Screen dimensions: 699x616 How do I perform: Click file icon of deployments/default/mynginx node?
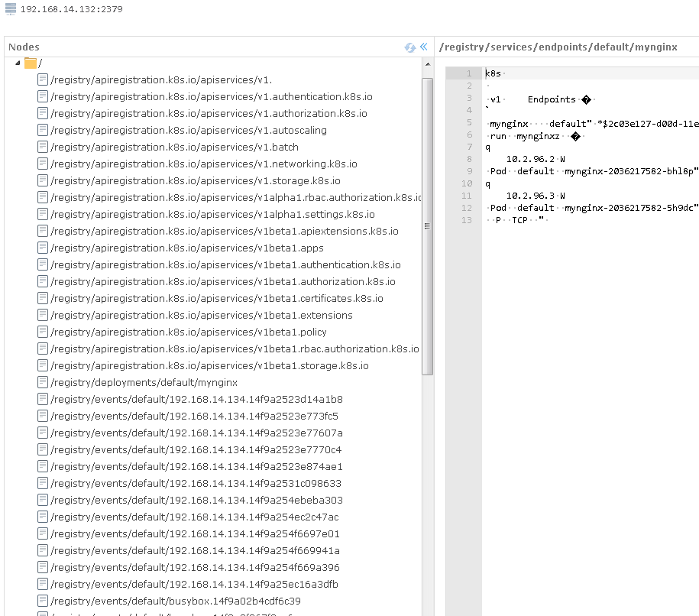click(x=42, y=382)
